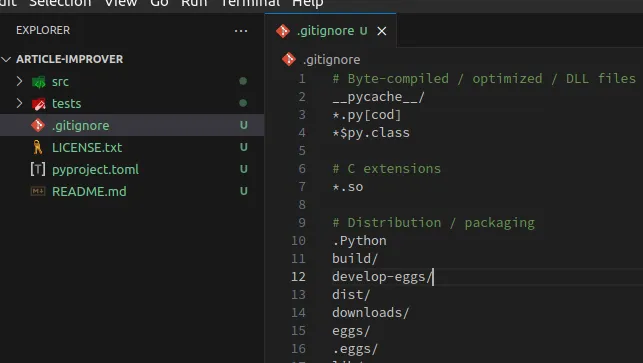Viewport: 643px width, 363px height.
Task: Collapse the ARTICLE-IMPROVER folder section
Action: pos(6,59)
